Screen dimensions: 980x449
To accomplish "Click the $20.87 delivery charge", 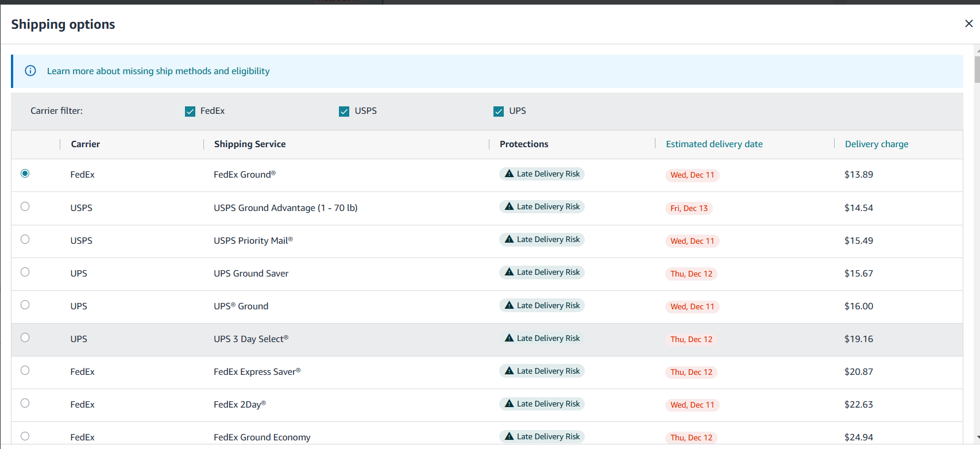I will click(x=859, y=372).
